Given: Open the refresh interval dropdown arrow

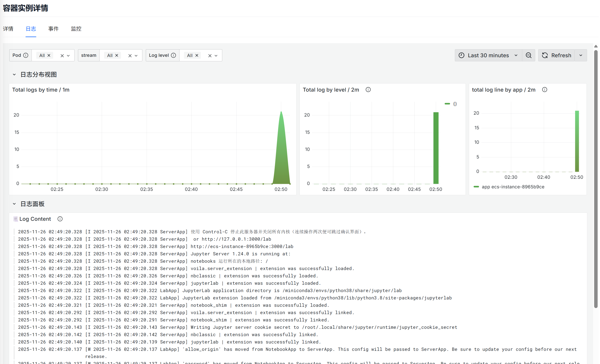Looking at the screenshot, I should 581,55.
